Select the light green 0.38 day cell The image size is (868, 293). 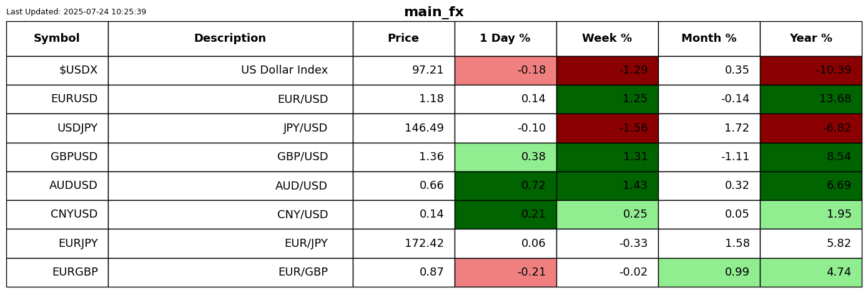tap(505, 157)
